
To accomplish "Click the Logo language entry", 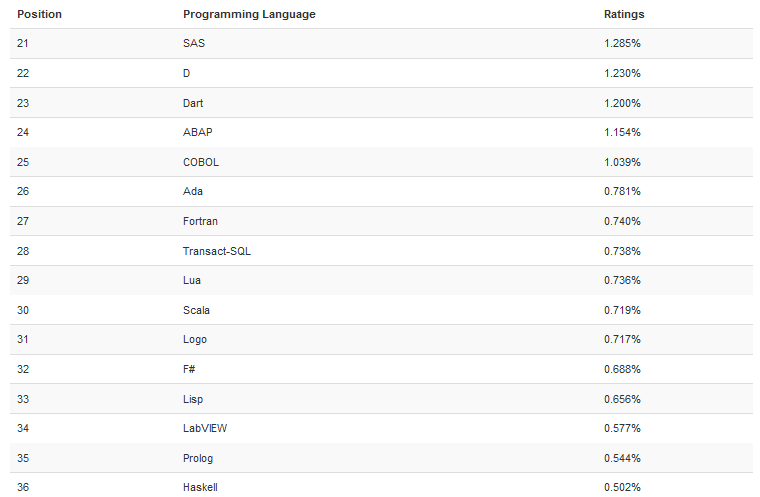I will pyautogui.click(x=195, y=340).
